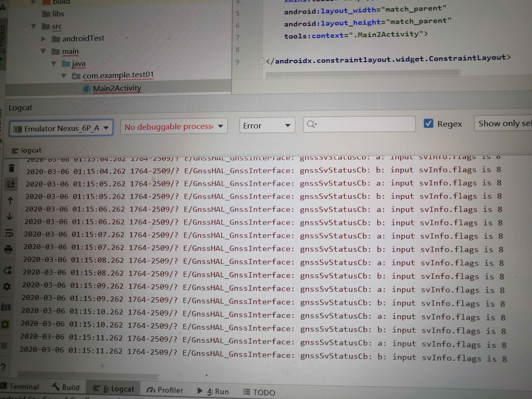Click the up arrow in logcat toolbar
The width and height of the screenshot is (532, 399).
(10, 201)
